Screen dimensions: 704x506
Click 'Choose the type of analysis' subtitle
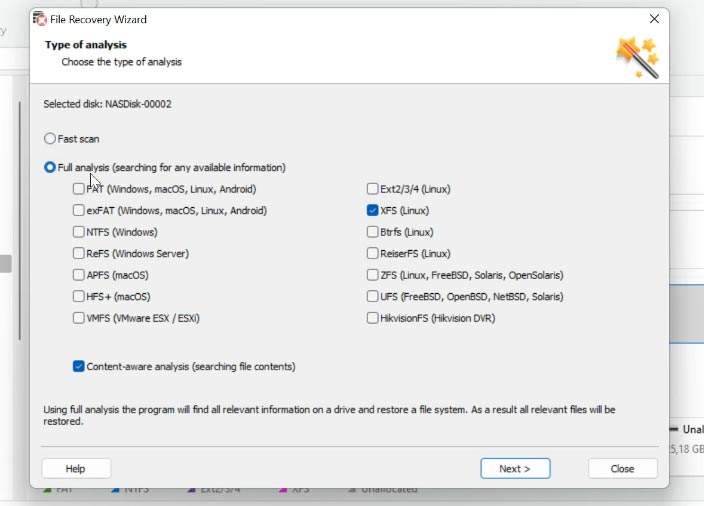[122, 62]
